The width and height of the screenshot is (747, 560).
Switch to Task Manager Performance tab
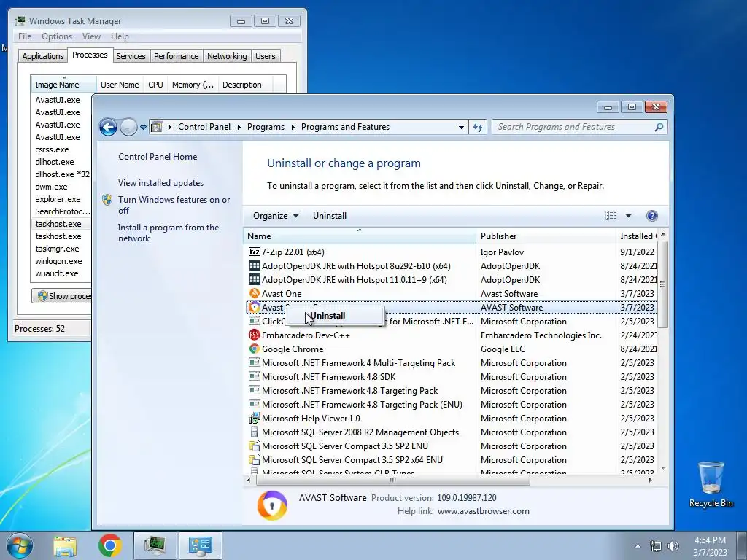pos(177,56)
